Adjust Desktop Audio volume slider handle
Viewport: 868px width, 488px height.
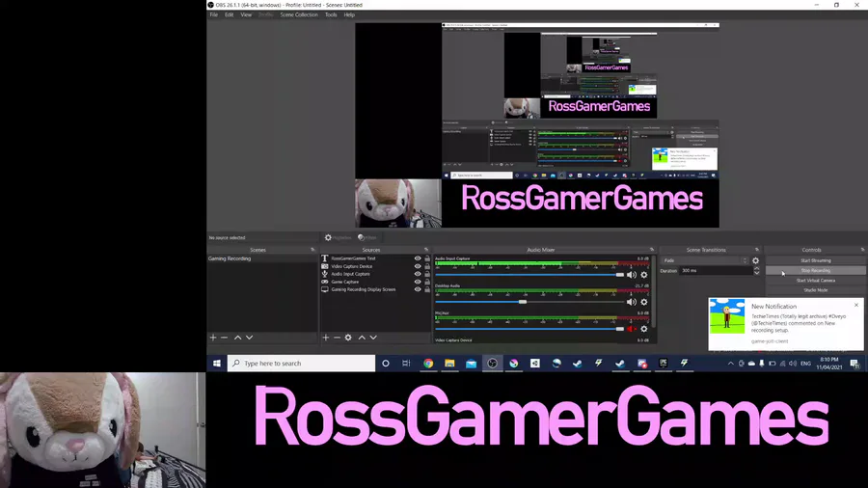[523, 302]
